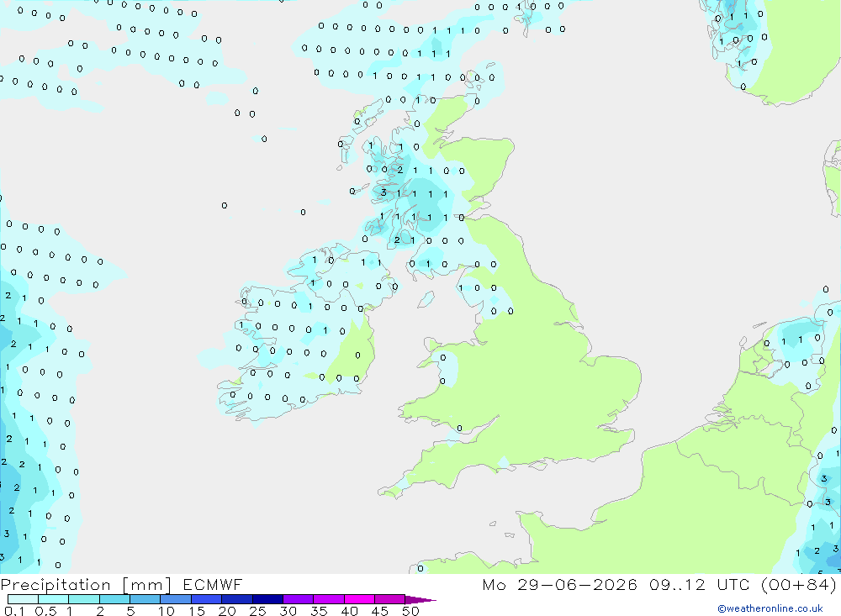
Task: Click the "Precipitation" title word
Action: 56,585
